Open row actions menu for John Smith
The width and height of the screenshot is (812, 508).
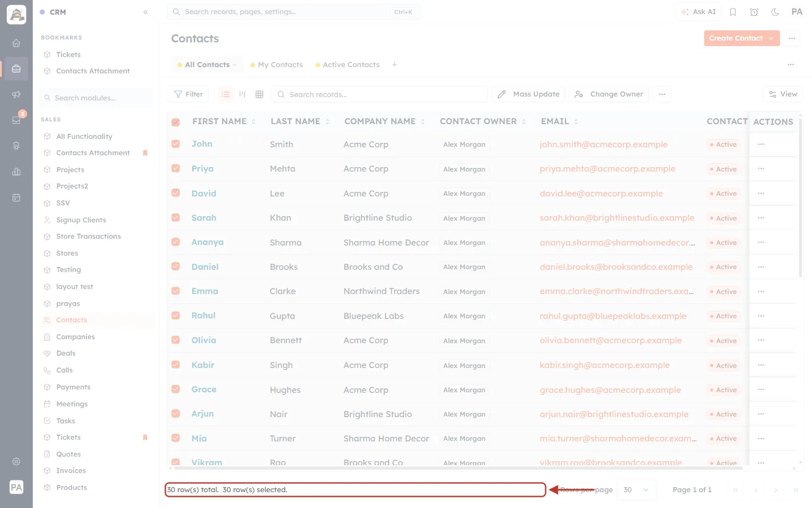[x=761, y=144]
